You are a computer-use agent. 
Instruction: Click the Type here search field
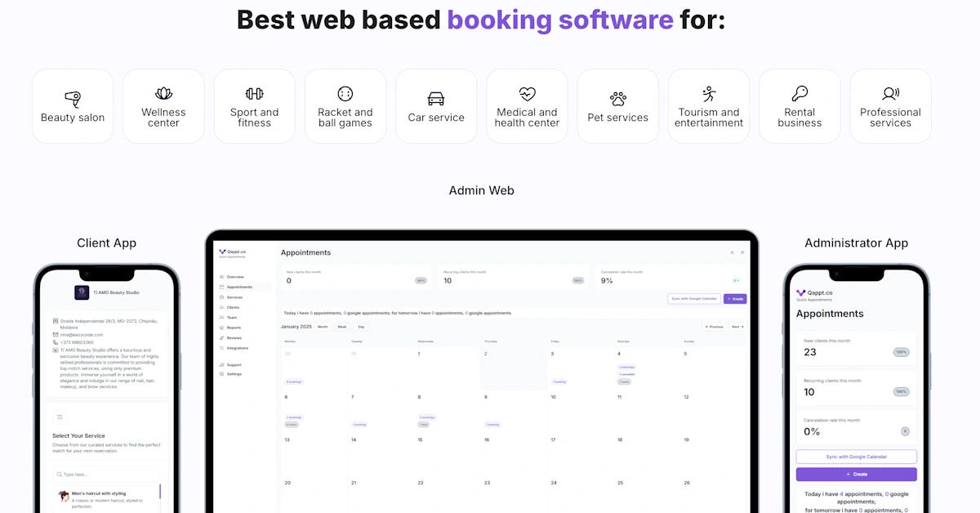105,474
